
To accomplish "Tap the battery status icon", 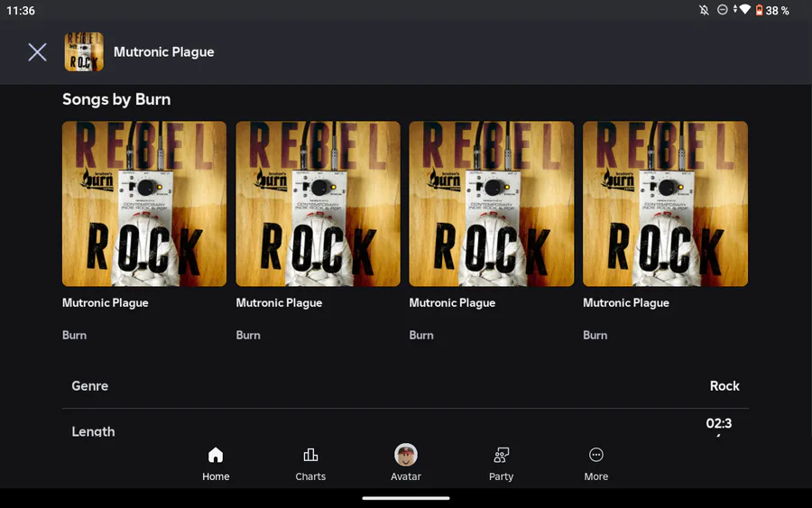I will point(759,10).
